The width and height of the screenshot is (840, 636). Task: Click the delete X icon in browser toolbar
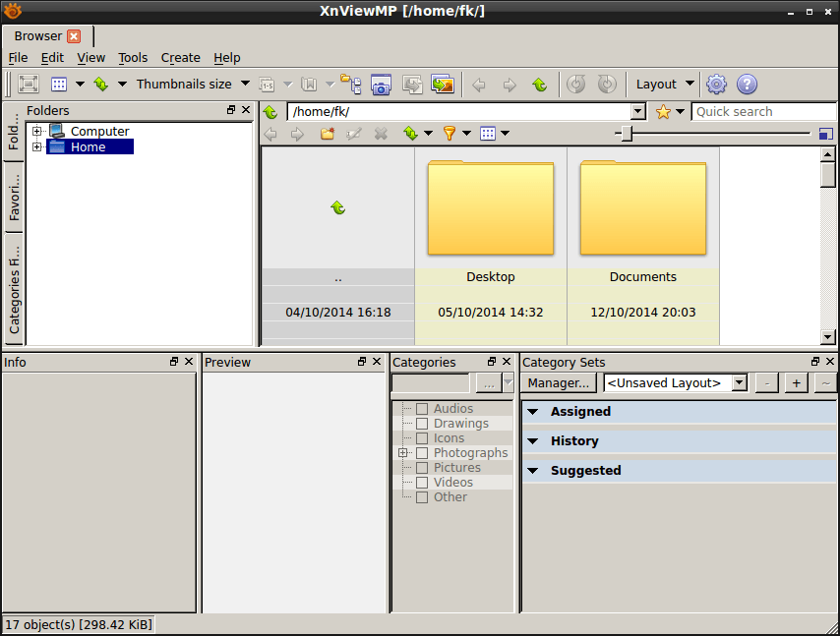(381, 134)
